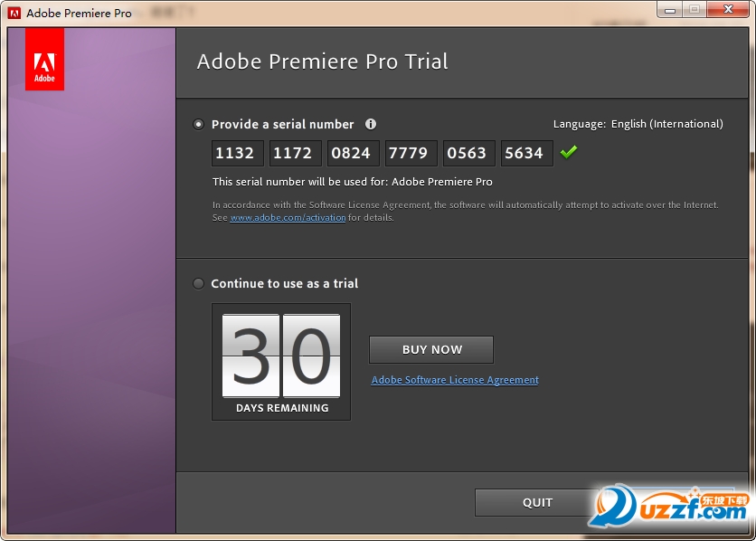
Task: Click the green serial validation checkmark
Action: pyautogui.click(x=569, y=152)
